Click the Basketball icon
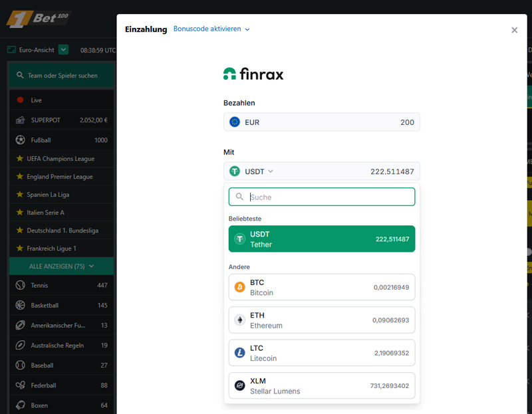Screen dimensions: 532x414 point(21,305)
